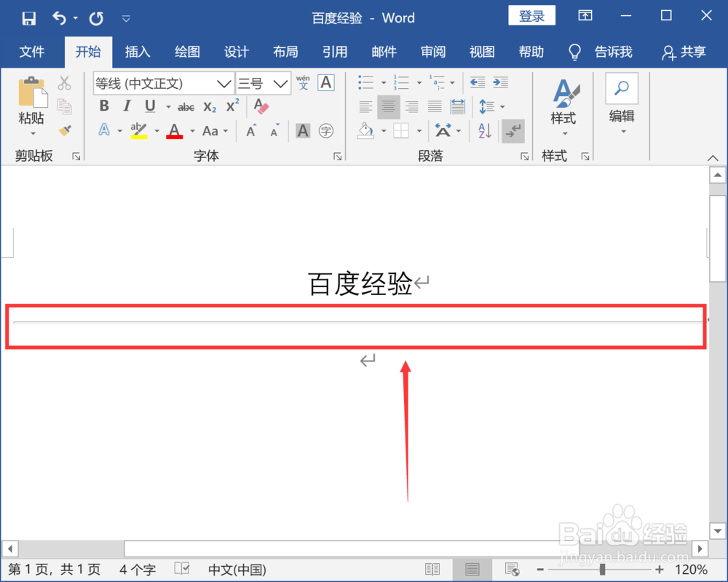Click the zoom slider handle

(x=602, y=570)
